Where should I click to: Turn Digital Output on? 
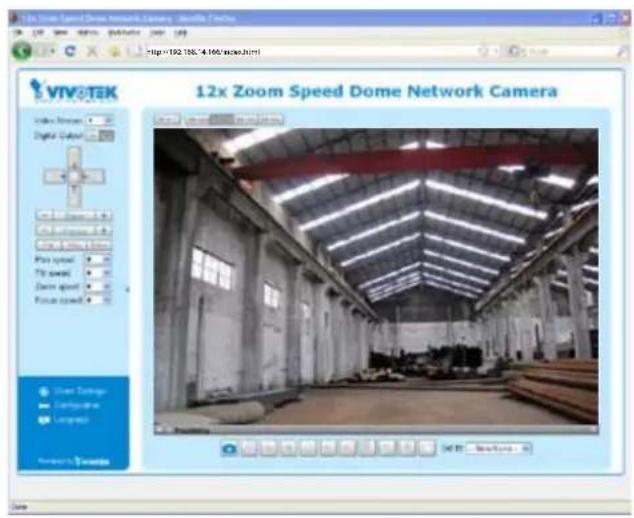coord(93,136)
